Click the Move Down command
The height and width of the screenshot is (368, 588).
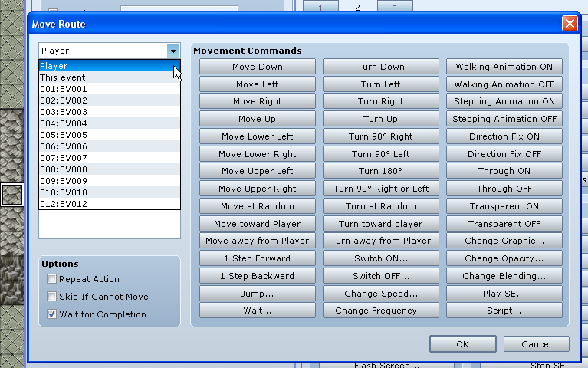(x=258, y=67)
